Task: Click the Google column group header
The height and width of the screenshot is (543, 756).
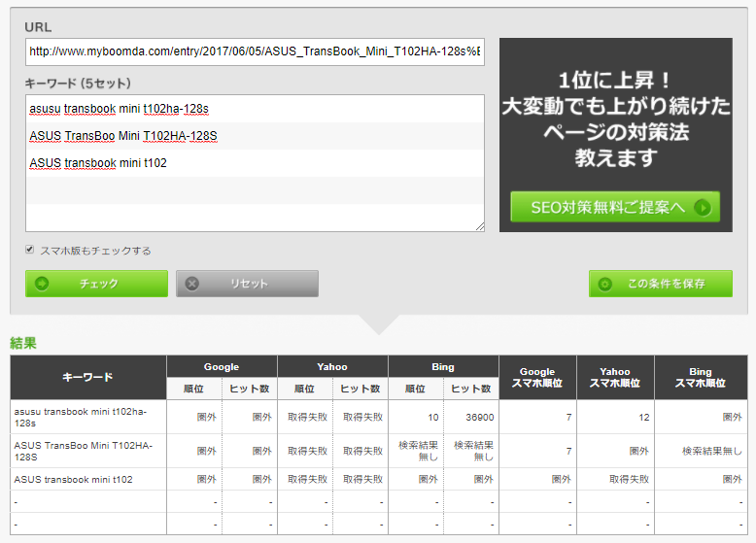Action: click(x=222, y=366)
